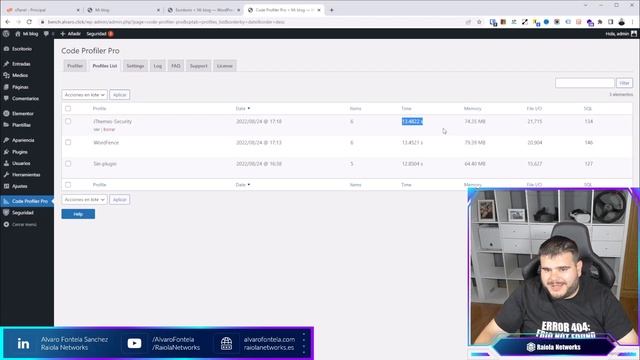Open Usuarios via its person icon

[x=6, y=163]
